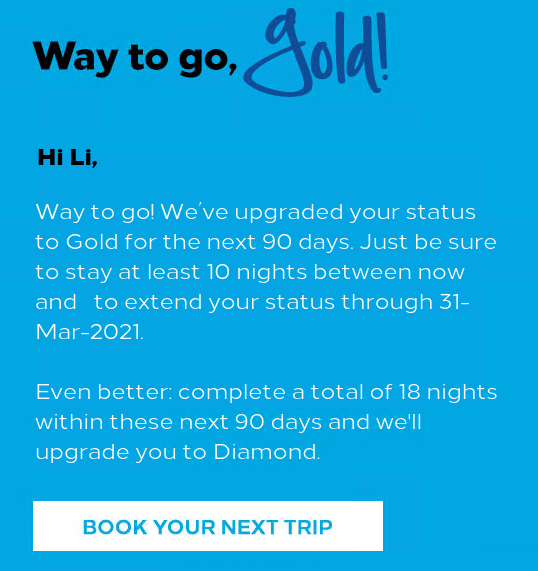Click the 'Just be sure' phrase
The width and height of the screenshot is (538, 571).
[428, 242]
